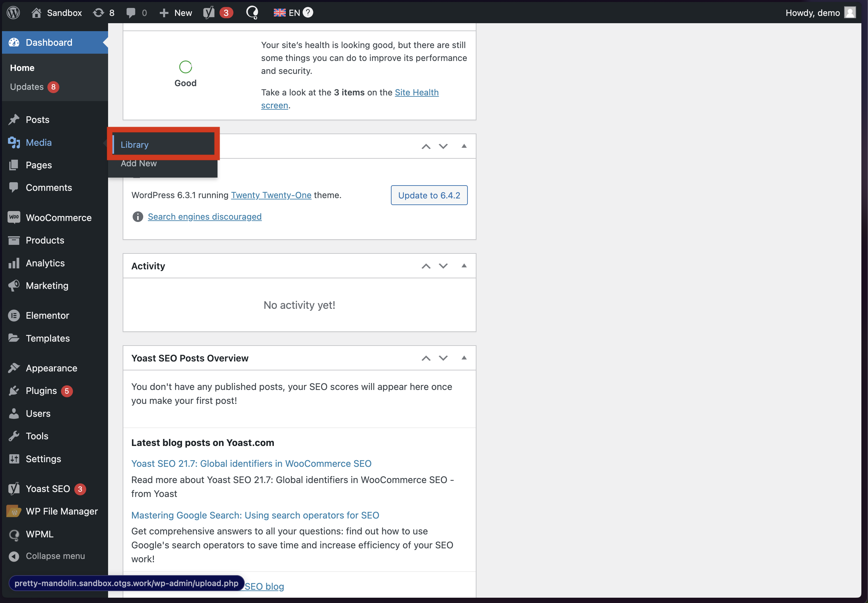Click Update to 6.4.2 button
This screenshot has width=868, height=603.
click(x=429, y=195)
